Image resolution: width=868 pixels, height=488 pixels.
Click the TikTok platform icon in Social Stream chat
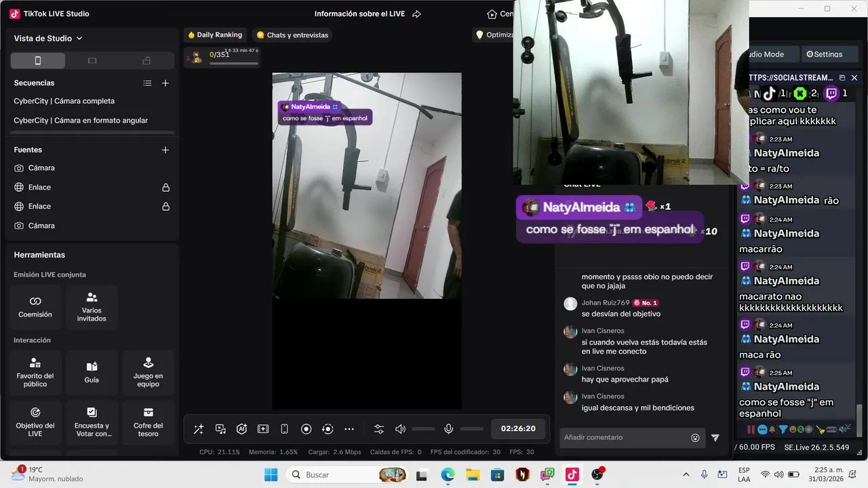[769, 94]
